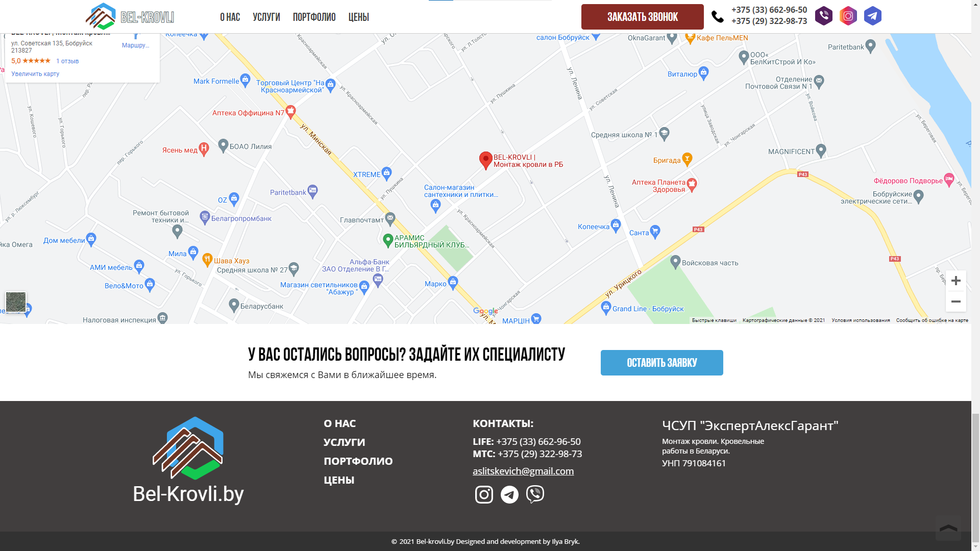Open Быстрые клавиши map shortcuts

pyautogui.click(x=714, y=320)
